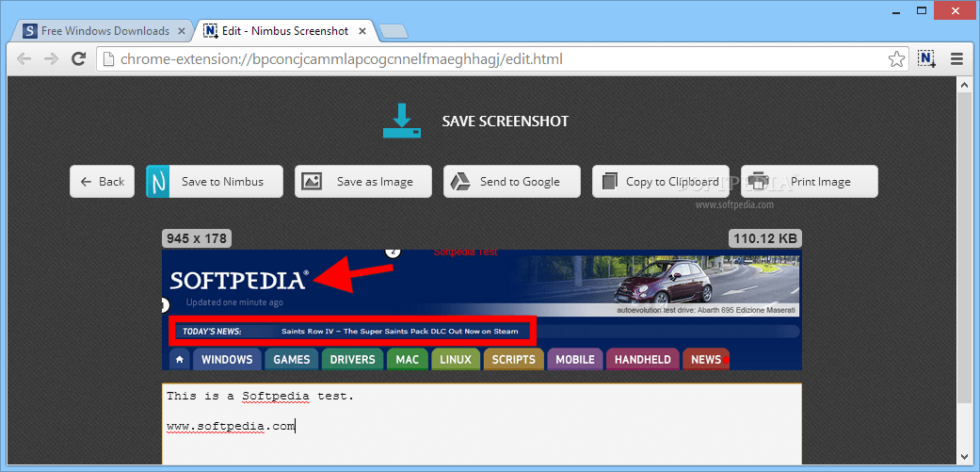Screen dimensions: 980x472
Task: Click the Nimbus favicon on the second tab
Action: tap(211, 31)
